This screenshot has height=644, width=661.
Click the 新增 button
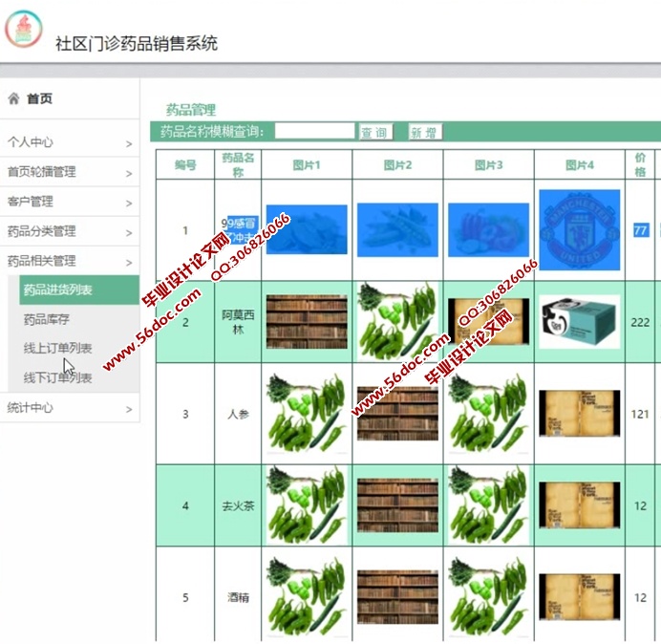(425, 132)
